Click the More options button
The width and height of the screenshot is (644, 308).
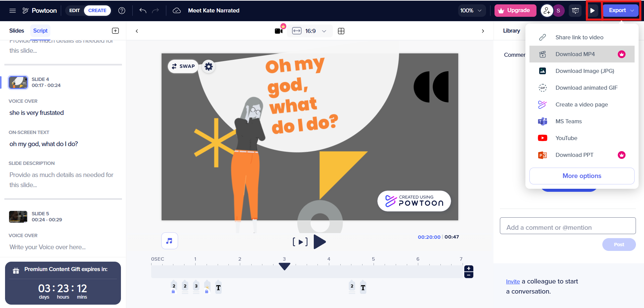pos(582,176)
